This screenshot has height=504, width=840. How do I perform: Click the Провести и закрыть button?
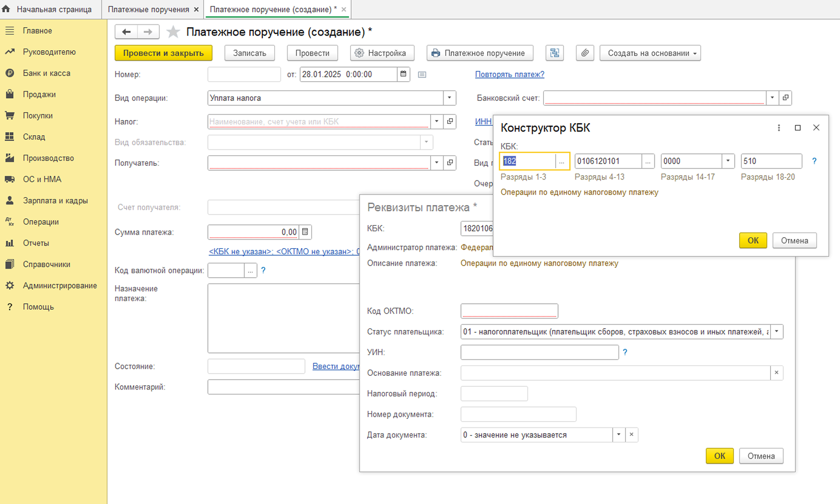coord(163,53)
